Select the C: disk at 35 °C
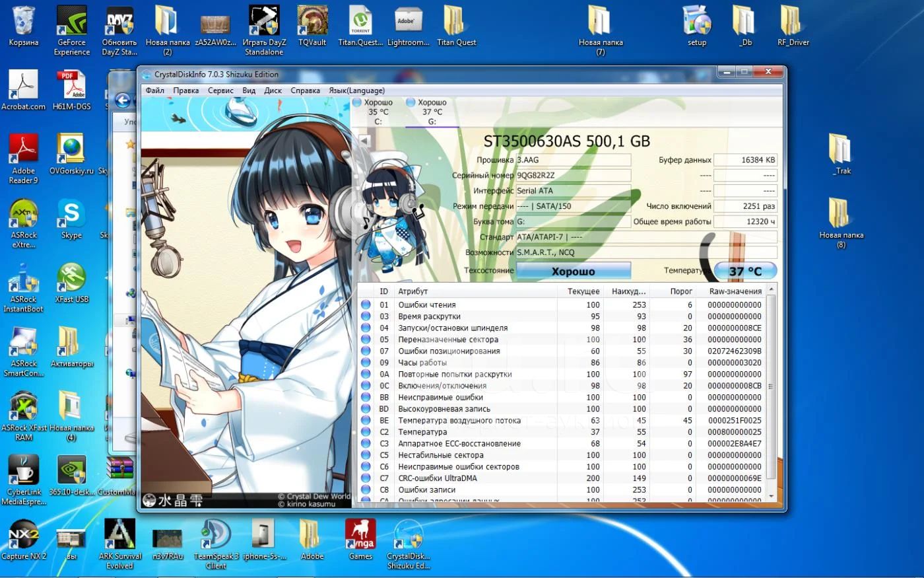 click(378, 112)
